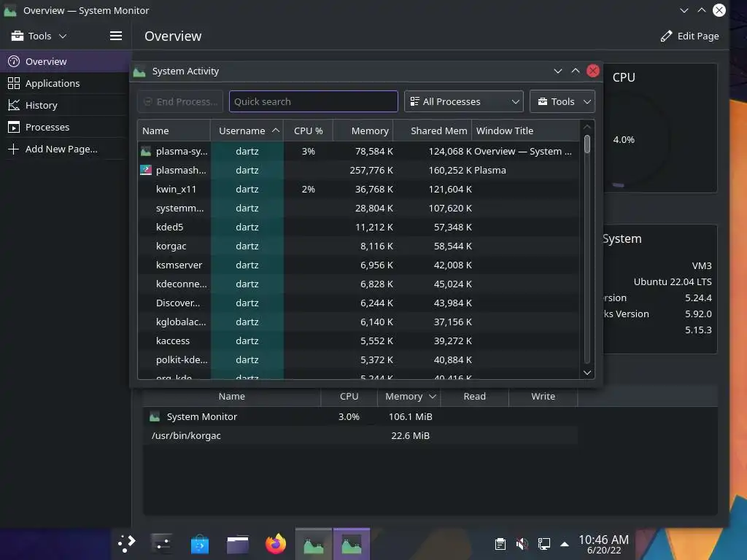Click the Applications grid icon in the sidebar
The width and height of the screenshot is (747, 560).
coord(14,83)
